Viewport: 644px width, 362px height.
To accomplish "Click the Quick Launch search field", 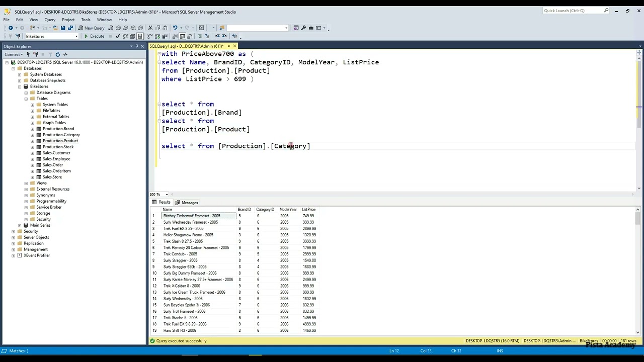I will coord(576,11).
